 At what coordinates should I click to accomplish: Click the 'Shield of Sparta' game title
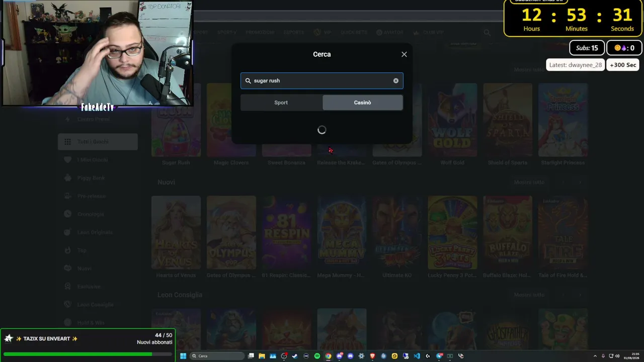pos(508,162)
